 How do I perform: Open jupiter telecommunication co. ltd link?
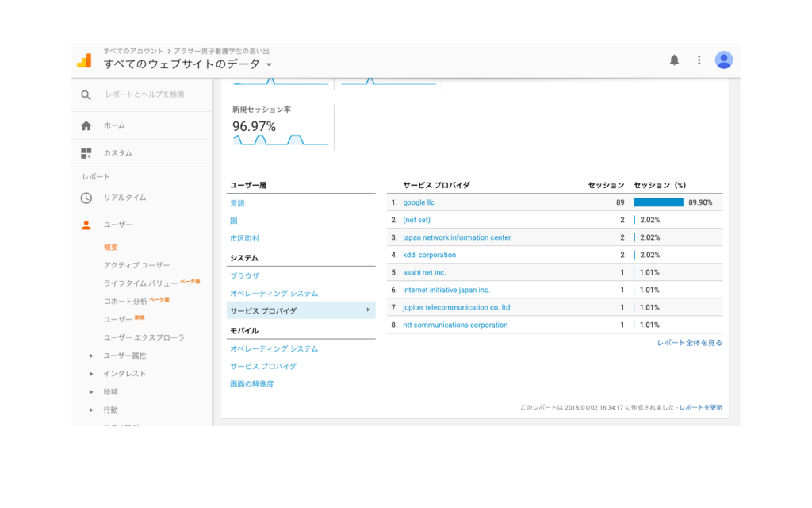[x=456, y=307]
